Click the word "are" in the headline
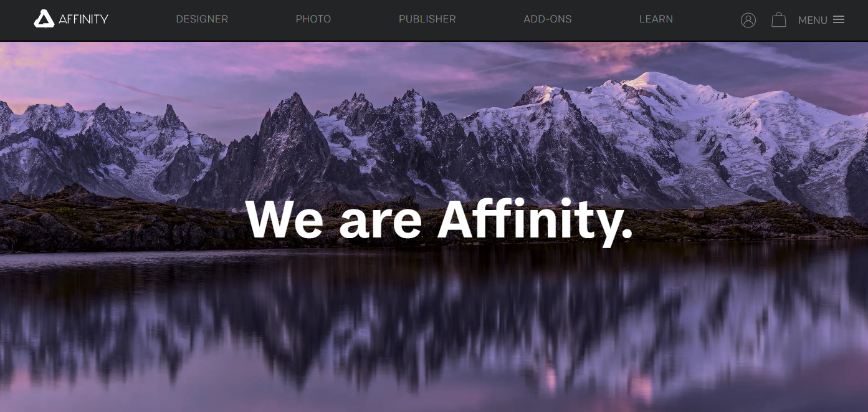Screen dimensions: 868x412 [x=381, y=226]
